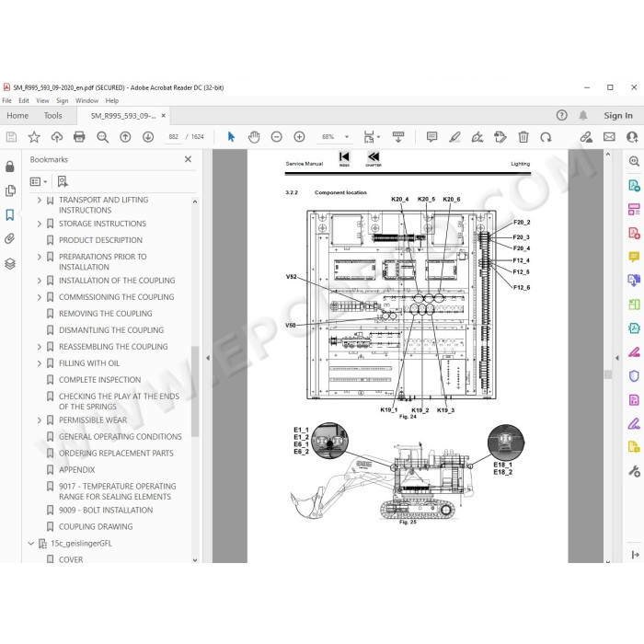644x644 pixels.
Task: Delete with trash can icon
Action: 523,137
